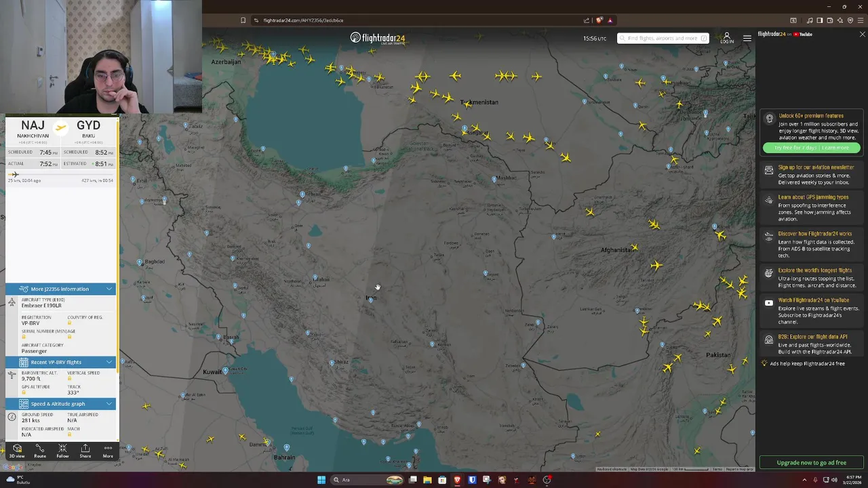The image size is (868, 488).
Task: Click the Embraer E190LR aircraft type
Action: point(41,306)
